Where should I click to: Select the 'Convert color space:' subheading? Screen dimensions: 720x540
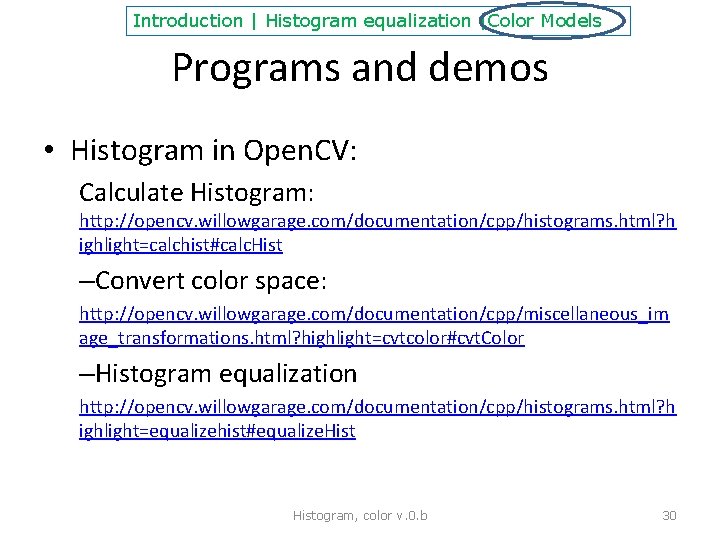[211, 281]
